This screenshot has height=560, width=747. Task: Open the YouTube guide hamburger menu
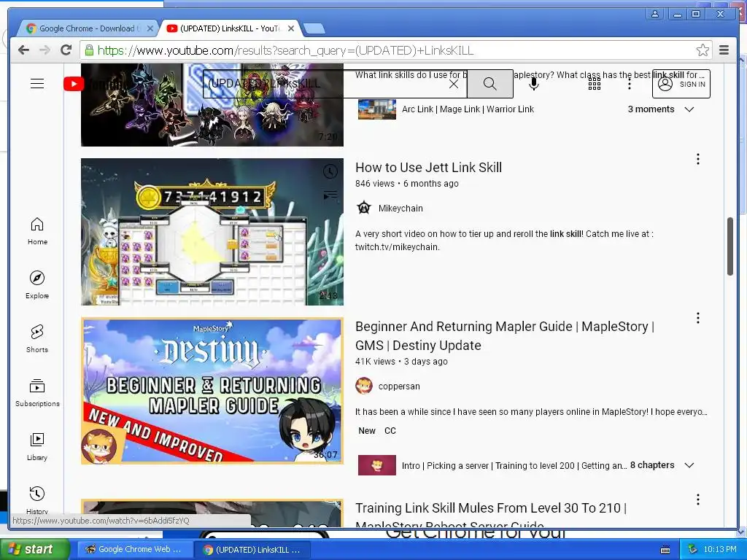[x=37, y=84]
